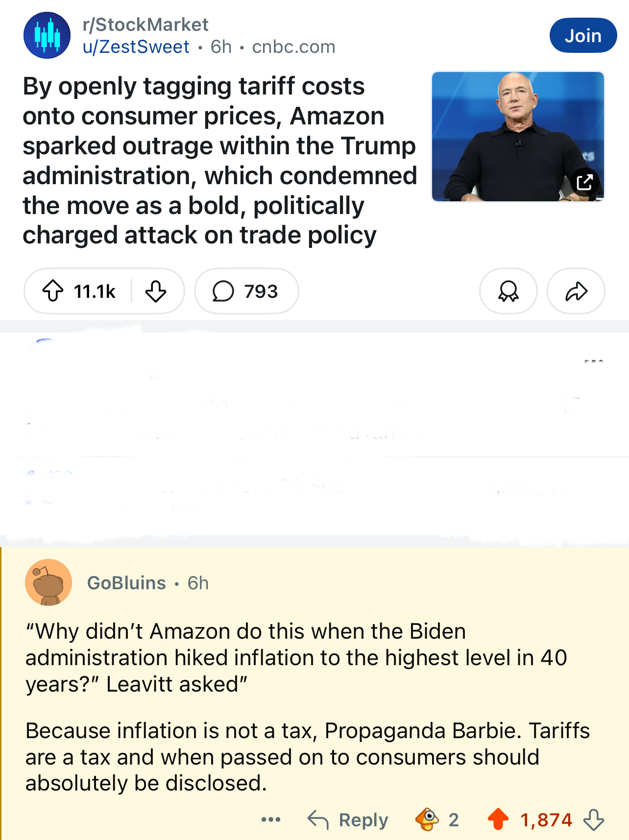This screenshot has height=840, width=629.
Task: Open the 793 comments button
Action: (246, 291)
